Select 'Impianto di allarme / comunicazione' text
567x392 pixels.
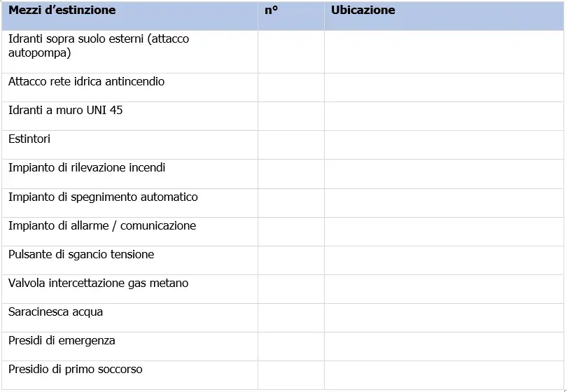(x=102, y=226)
